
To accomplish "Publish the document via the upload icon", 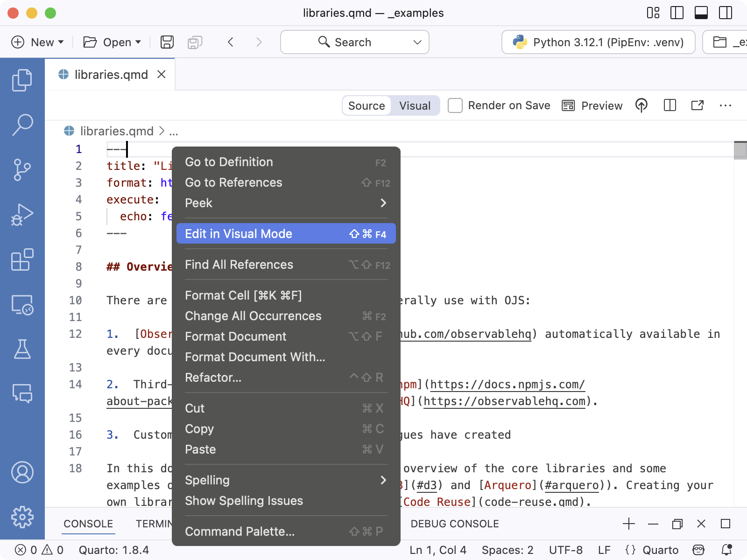I will click(641, 105).
